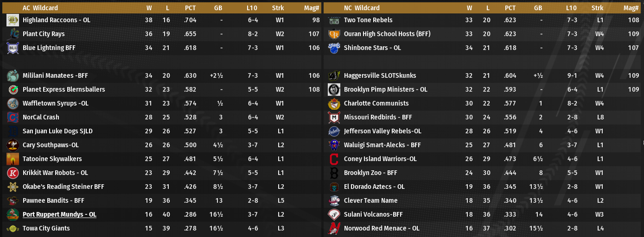This screenshot has height=237, width=644.
Task: Click the NorCal Crash team logo
Action: click(13, 118)
